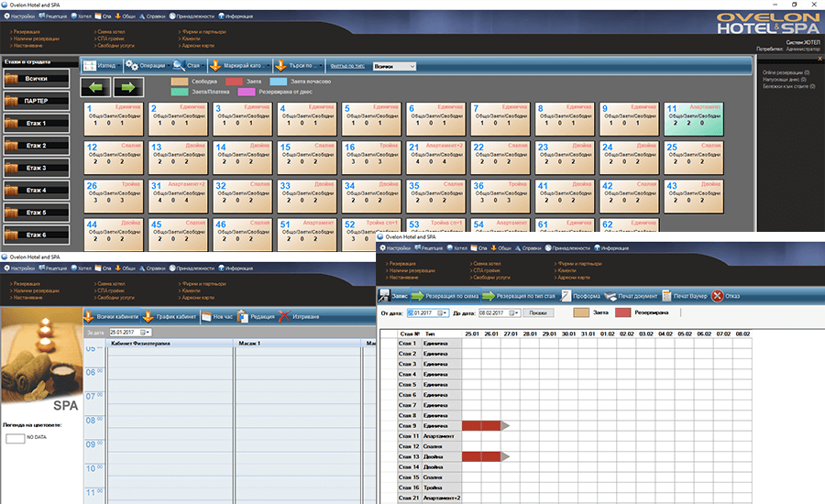
Task: Select room 21 Апартамент+2 card
Action: pyautogui.click(x=436, y=158)
